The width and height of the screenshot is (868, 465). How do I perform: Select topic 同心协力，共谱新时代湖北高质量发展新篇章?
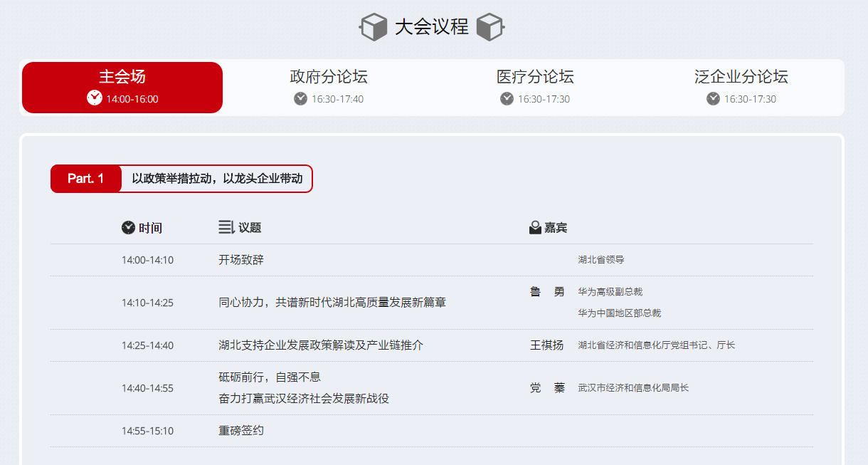point(332,303)
